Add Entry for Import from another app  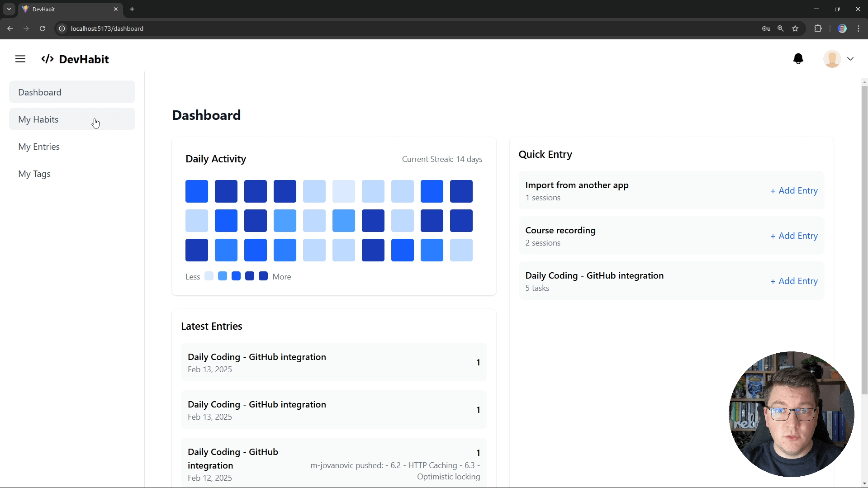[794, 190]
